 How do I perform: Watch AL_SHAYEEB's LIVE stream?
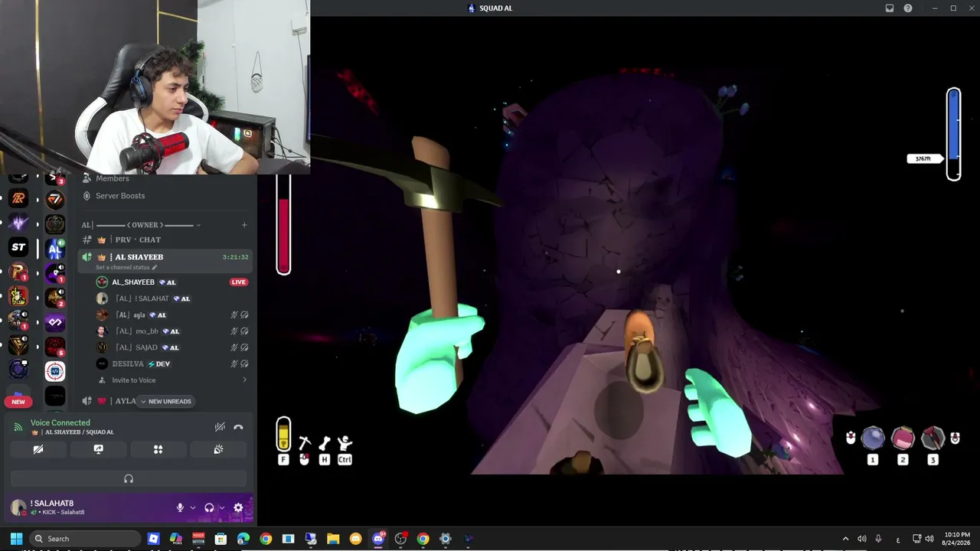pyautogui.click(x=239, y=282)
